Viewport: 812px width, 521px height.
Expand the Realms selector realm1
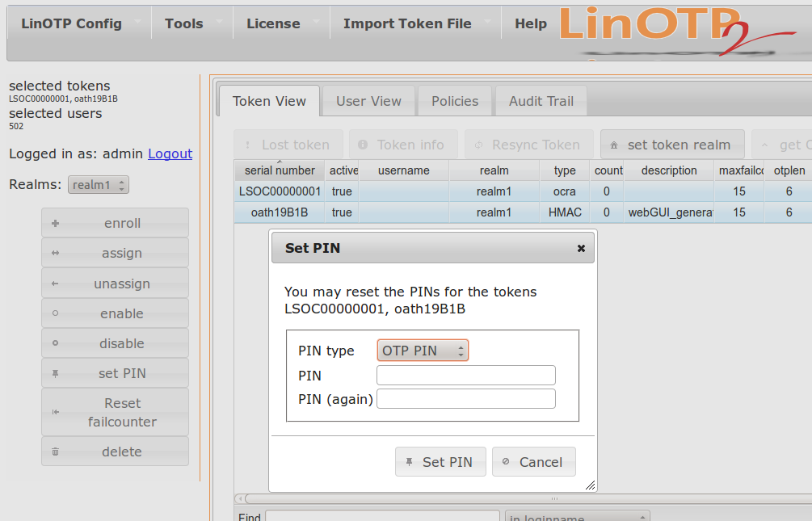(x=99, y=185)
